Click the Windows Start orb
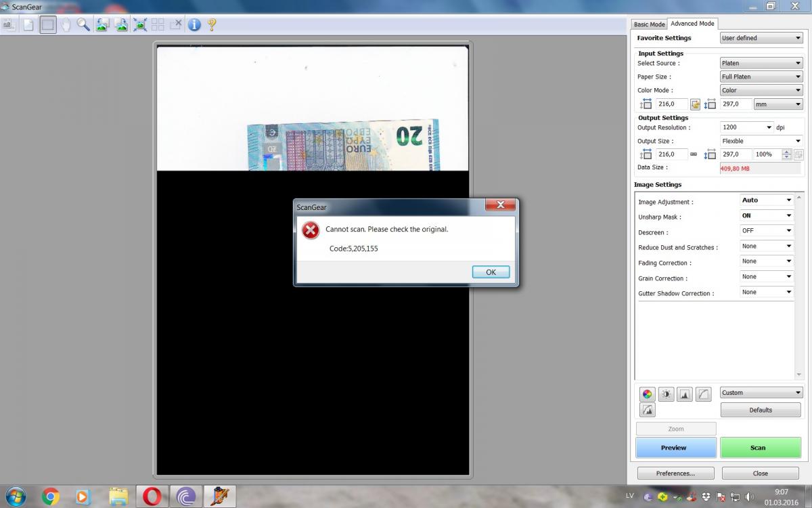 tap(15, 496)
